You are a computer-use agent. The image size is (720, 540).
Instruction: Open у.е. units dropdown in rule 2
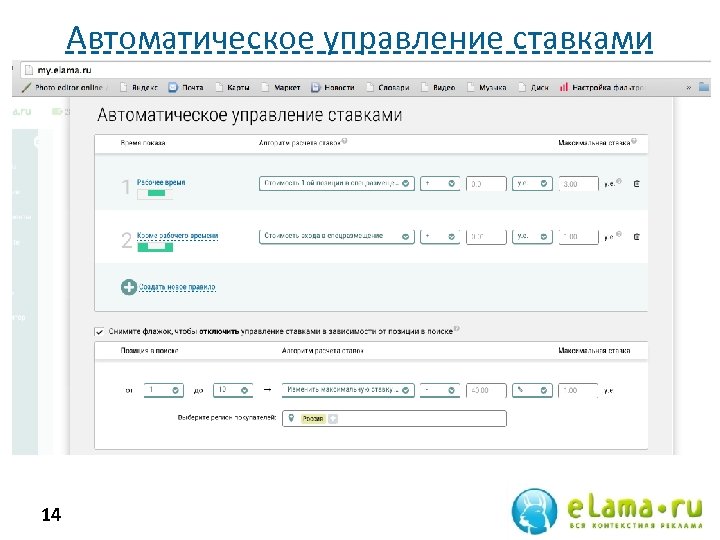[532, 236]
